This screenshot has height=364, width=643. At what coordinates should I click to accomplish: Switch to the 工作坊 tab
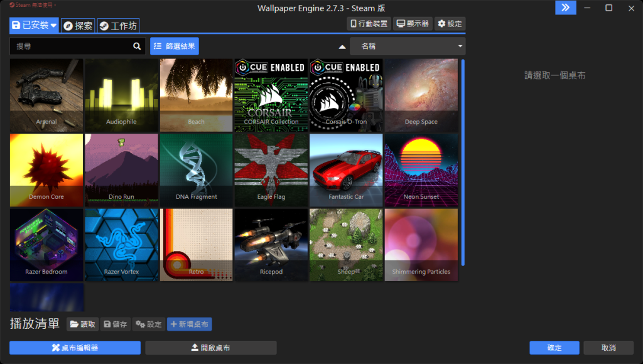(x=118, y=26)
